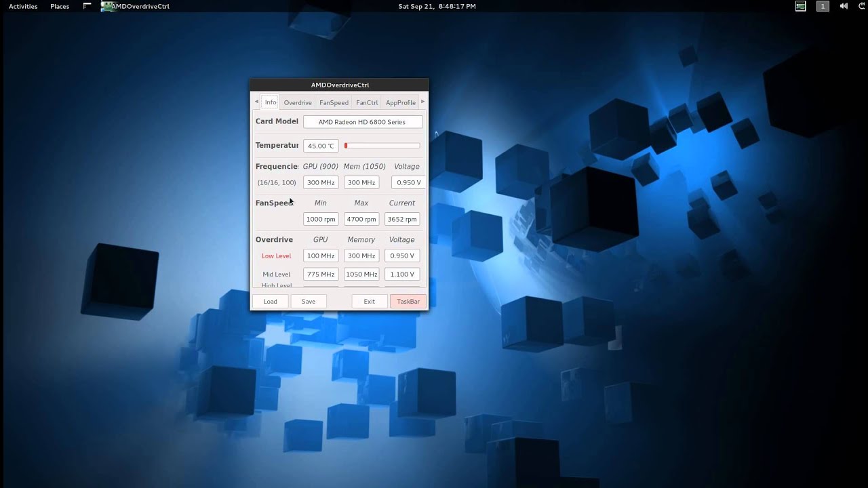Click the current Mem frequency 300 MHz field

click(x=361, y=182)
